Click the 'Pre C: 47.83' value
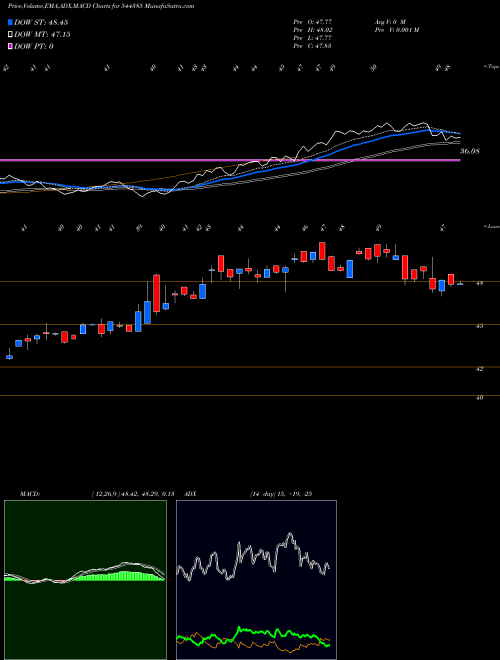 [313, 46]
